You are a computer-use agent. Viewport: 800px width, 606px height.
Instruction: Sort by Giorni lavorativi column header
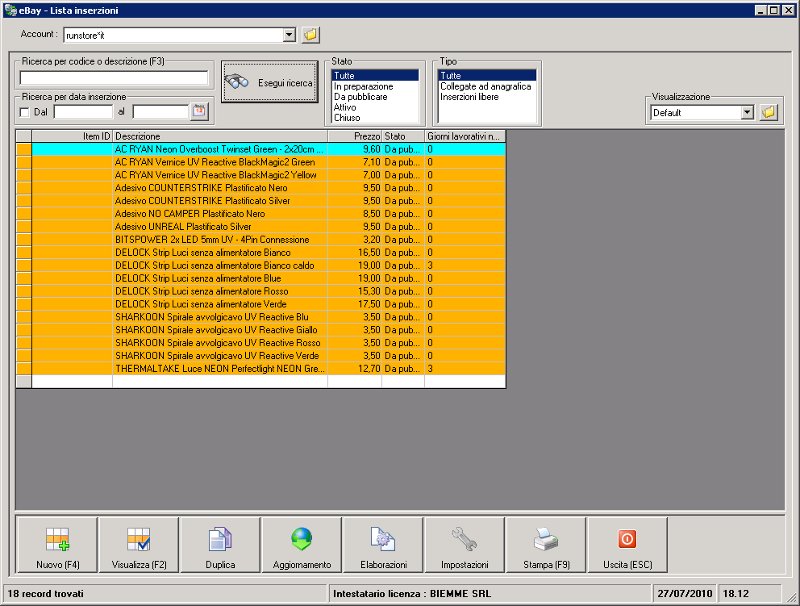tap(465, 136)
